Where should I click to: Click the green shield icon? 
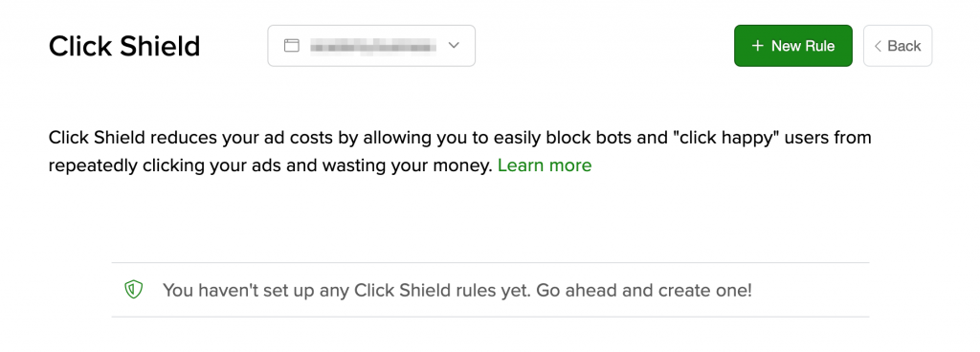click(x=133, y=290)
